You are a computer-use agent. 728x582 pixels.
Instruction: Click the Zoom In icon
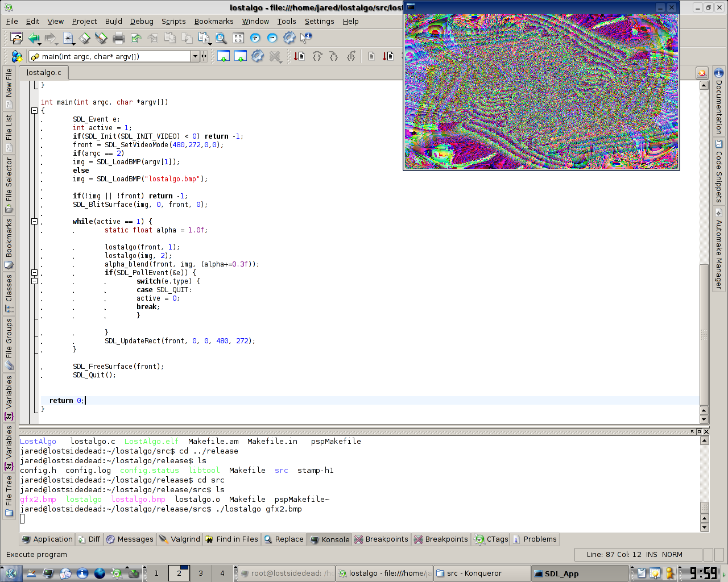(255, 38)
